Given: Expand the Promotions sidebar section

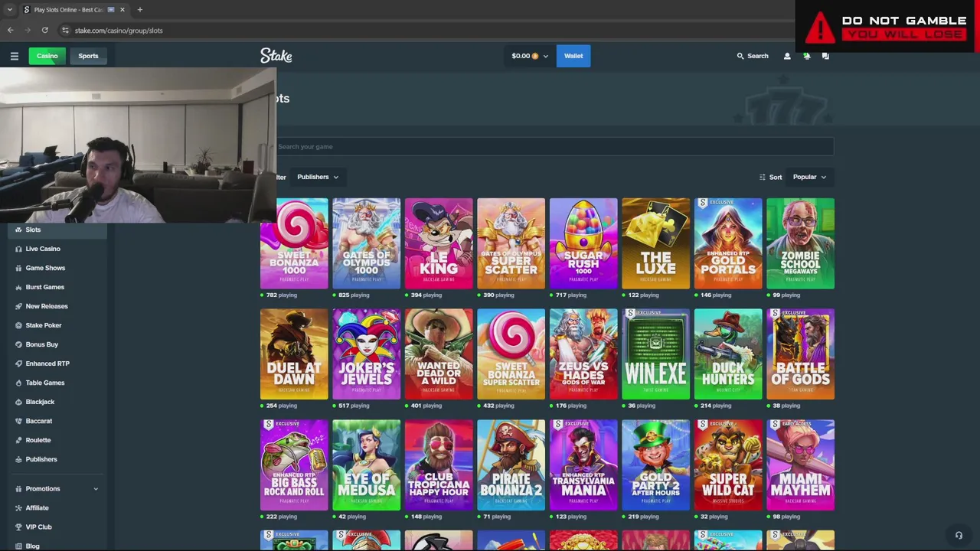Looking at the screenshot, I should [x=96, y=488].
